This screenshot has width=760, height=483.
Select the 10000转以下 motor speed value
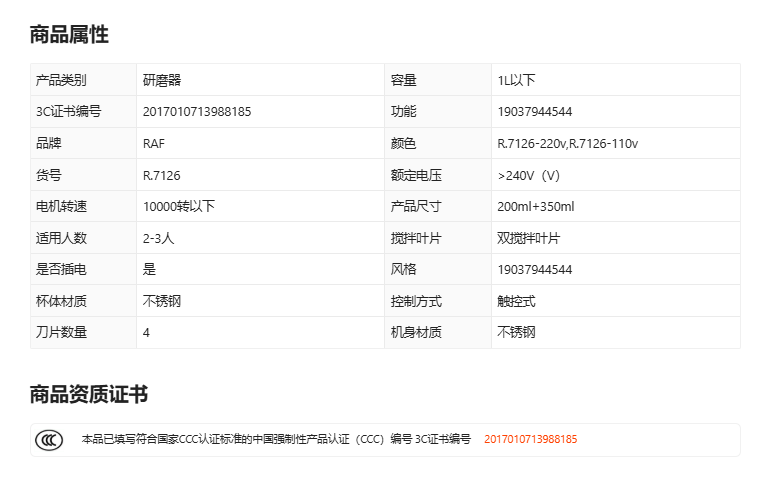[179, 207]
